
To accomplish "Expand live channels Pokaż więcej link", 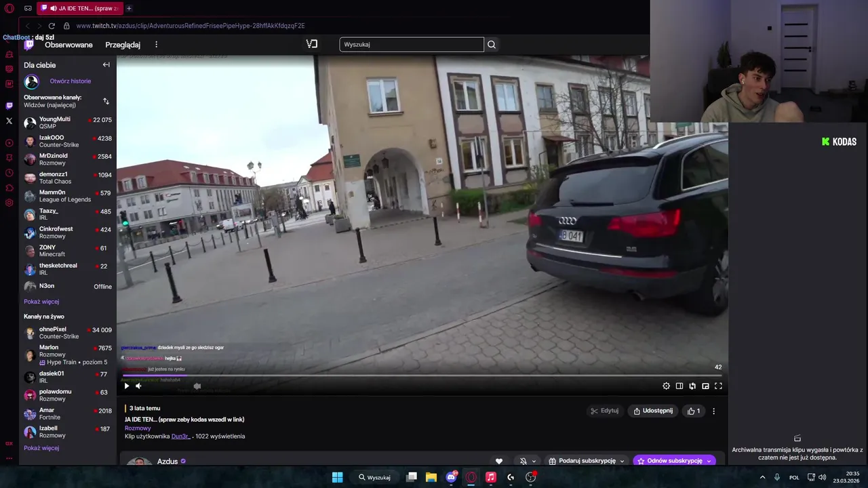I will 41,448.
